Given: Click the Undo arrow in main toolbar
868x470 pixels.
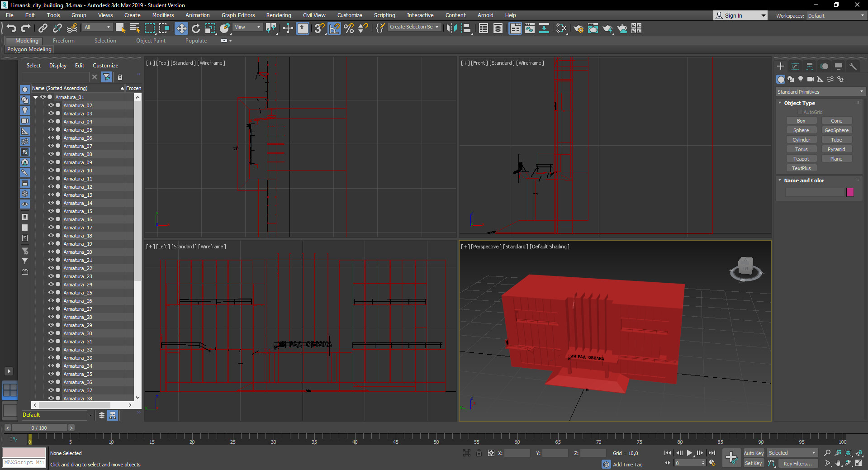Looking at the screenshot, I should 11,28.
